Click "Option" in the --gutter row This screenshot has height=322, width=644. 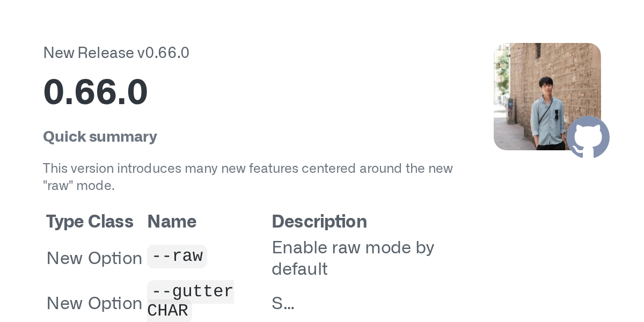(x=115, y=303)
